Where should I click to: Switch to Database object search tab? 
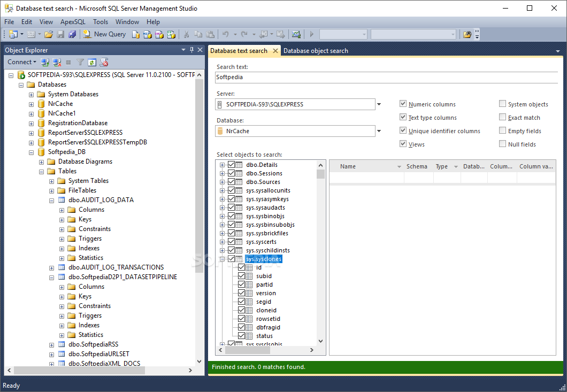click(316, 51)
